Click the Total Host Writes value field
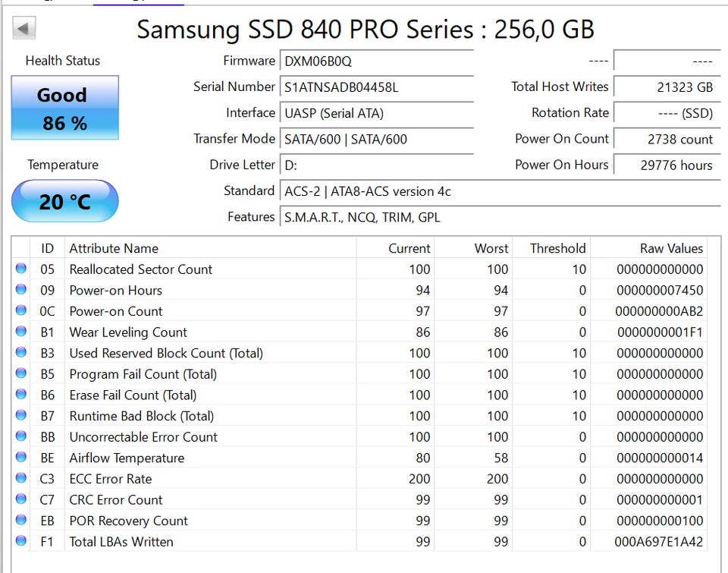 (665, 87)
